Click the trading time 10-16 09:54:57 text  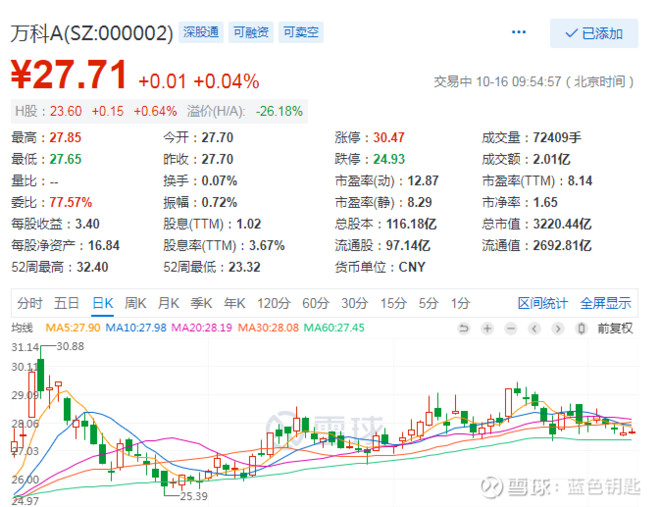[x=518, y=82]
